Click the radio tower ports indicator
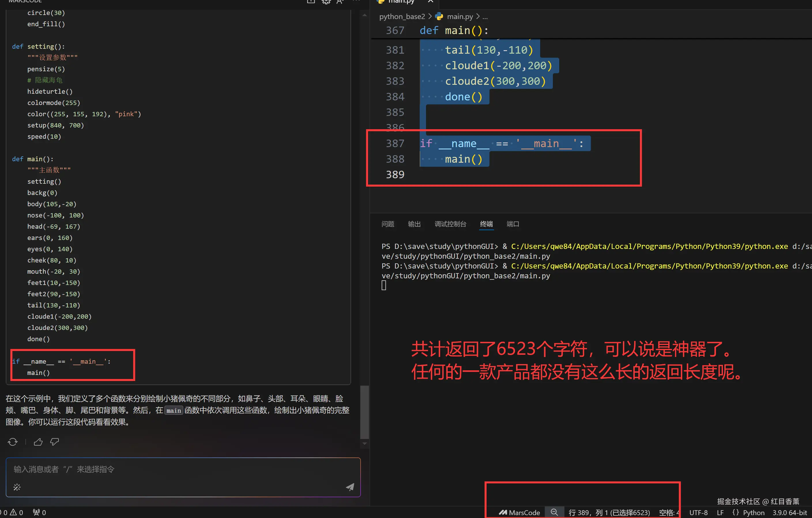This screenshot has height=518, width=812. pyautogui.click(x=39, y=513)
